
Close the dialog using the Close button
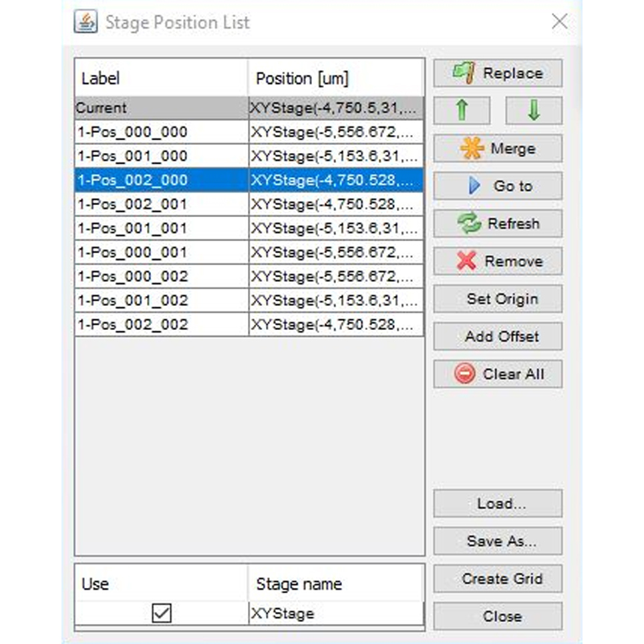pyautogui.click(x=498, y=616)
